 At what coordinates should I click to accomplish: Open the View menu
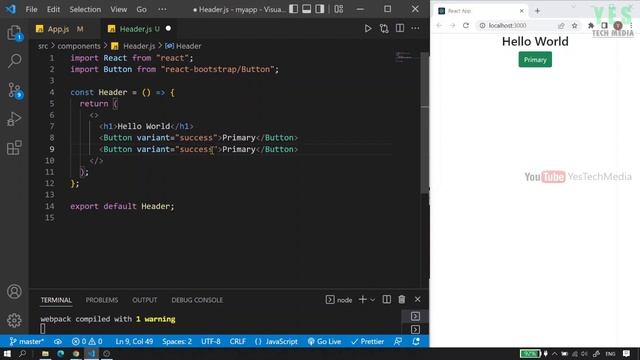point(118,9)
